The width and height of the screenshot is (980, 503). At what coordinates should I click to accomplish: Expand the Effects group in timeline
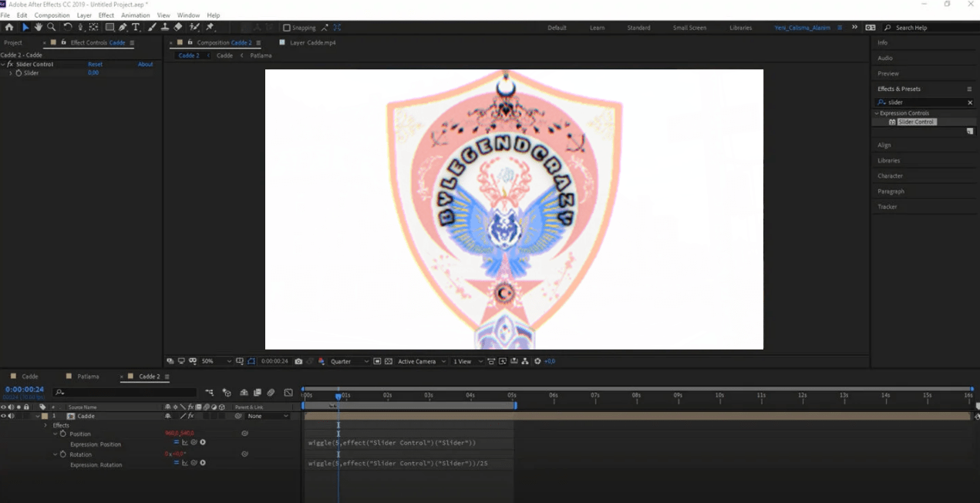[45, 425]
